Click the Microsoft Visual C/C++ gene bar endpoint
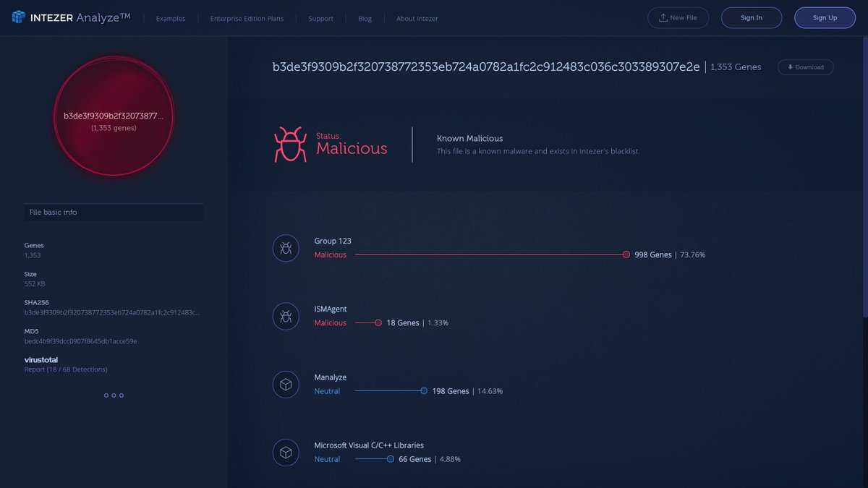868x488 pixels. (391, 459)
